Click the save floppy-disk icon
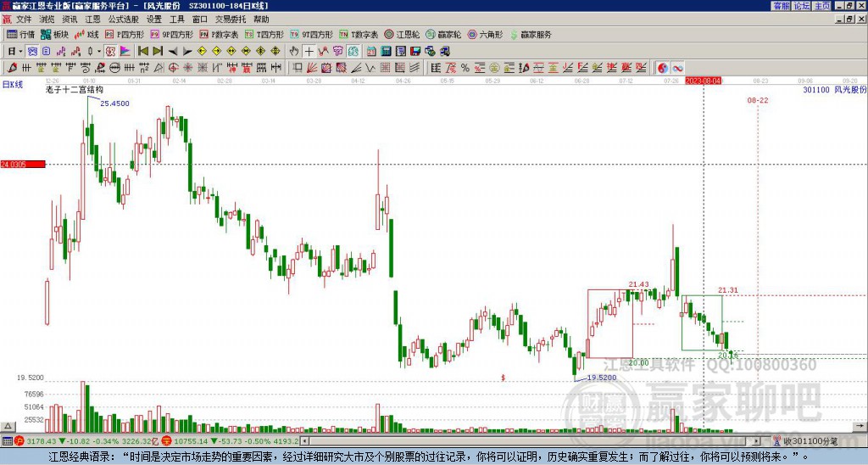Image resolution: width=868 pixels, height=465 pixels. pyautogui.click(x=415, y=52)
